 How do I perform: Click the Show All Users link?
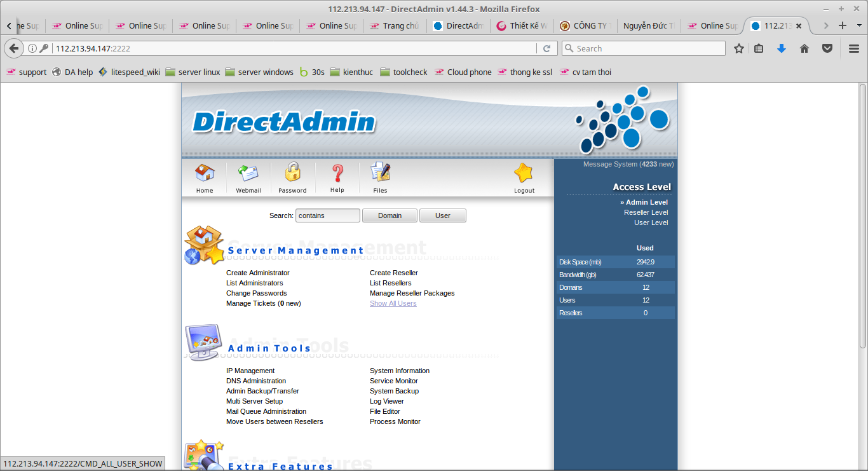point(393,303)
